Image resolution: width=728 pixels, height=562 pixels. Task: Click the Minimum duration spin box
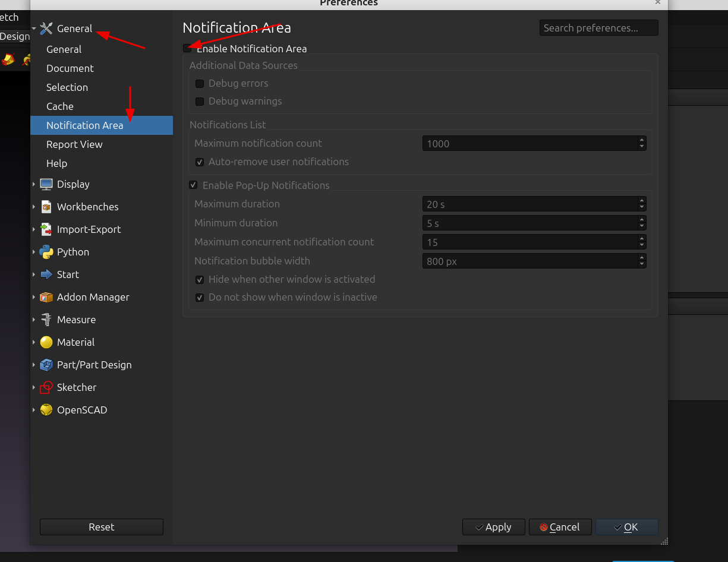pos(534,223)
